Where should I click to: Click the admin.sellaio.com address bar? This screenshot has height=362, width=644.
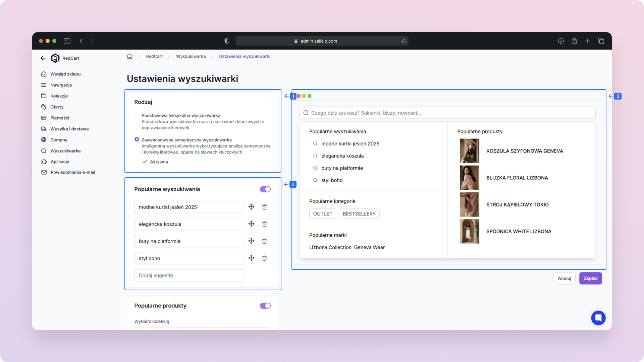tap(322, 41)
